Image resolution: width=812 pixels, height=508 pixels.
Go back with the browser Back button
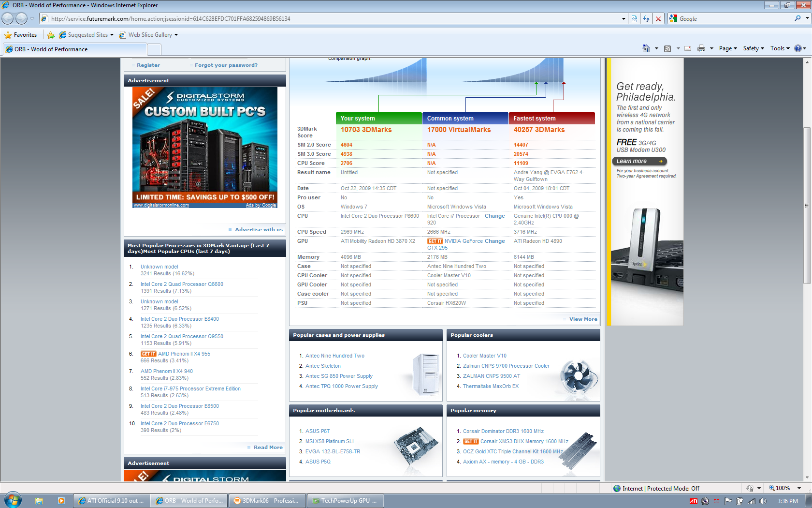click(x=8, y=18)
